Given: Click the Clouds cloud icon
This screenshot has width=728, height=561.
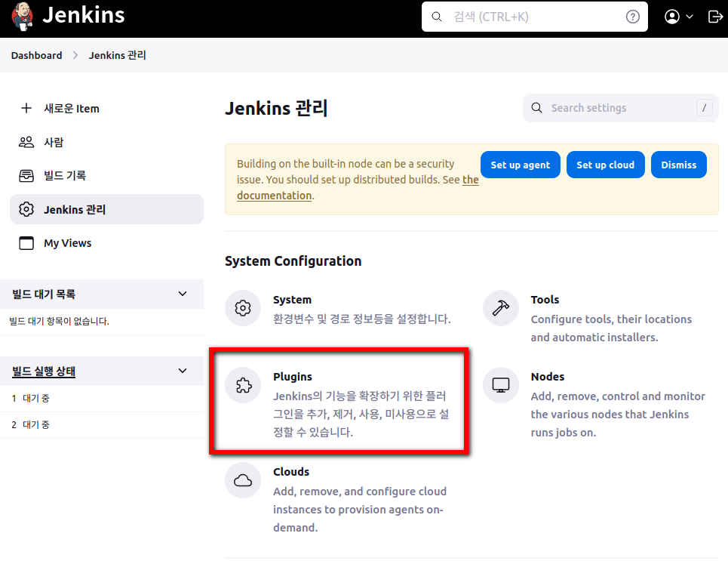Looking at the screenshot, I should tap(243, 480).
